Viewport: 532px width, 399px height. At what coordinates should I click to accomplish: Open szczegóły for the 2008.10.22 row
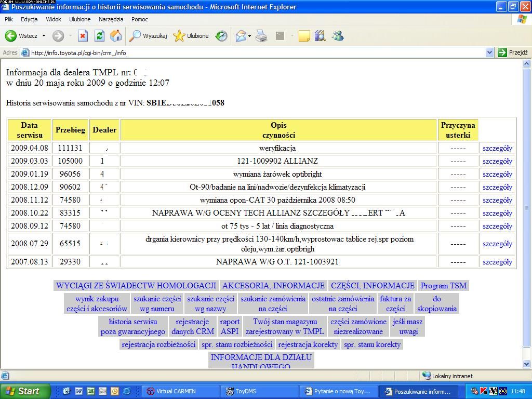(x=497, y=213)
